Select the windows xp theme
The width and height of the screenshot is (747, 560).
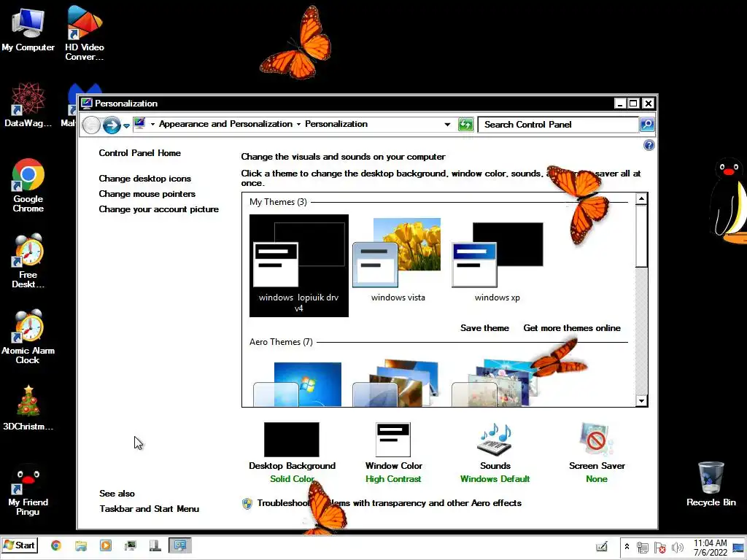[x=497, y=260]
